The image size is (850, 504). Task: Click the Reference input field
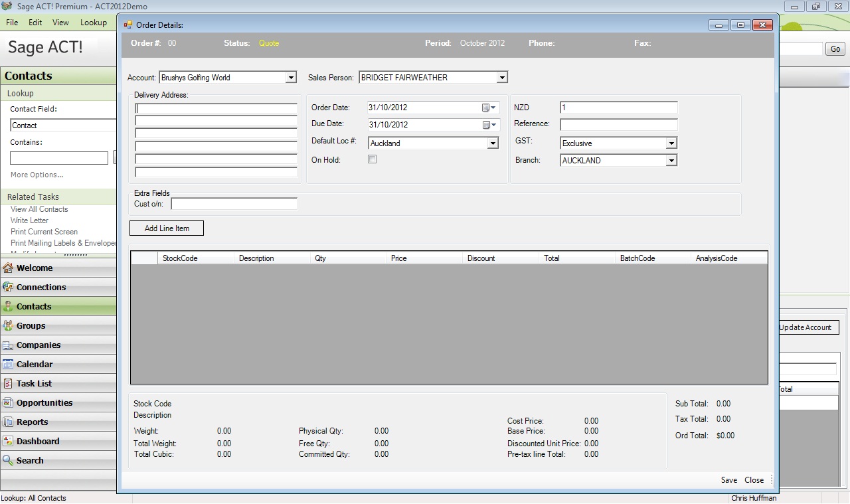tap(619, 124)
